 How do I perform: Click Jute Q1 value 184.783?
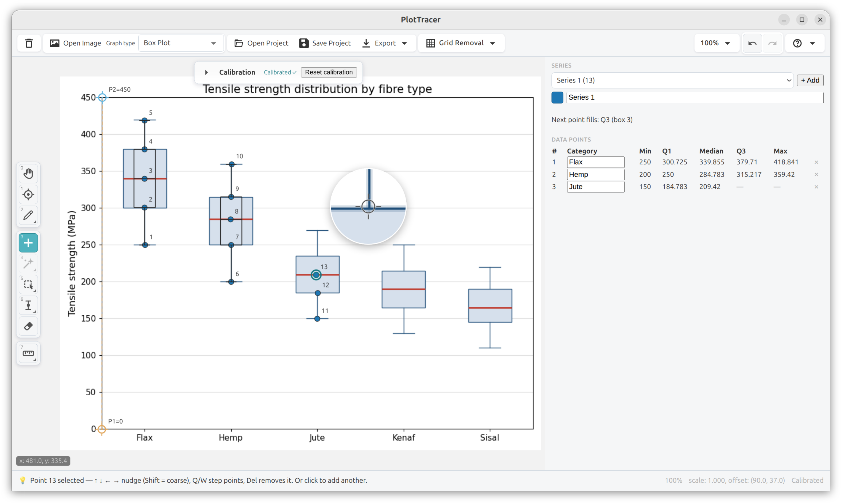click(675, 187)
